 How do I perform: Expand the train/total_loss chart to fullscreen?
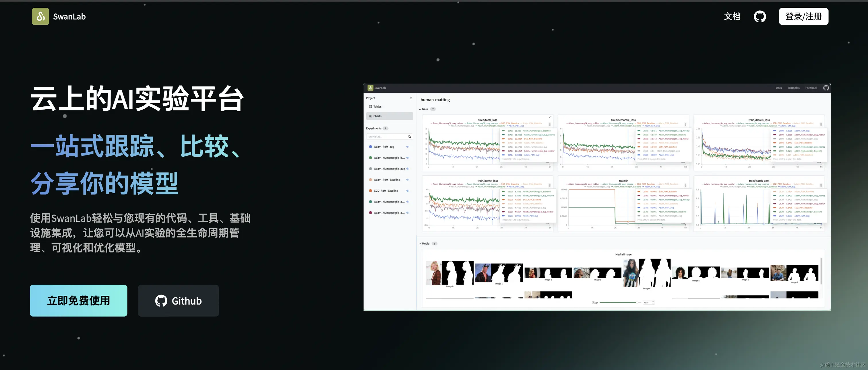coord(551,117)
